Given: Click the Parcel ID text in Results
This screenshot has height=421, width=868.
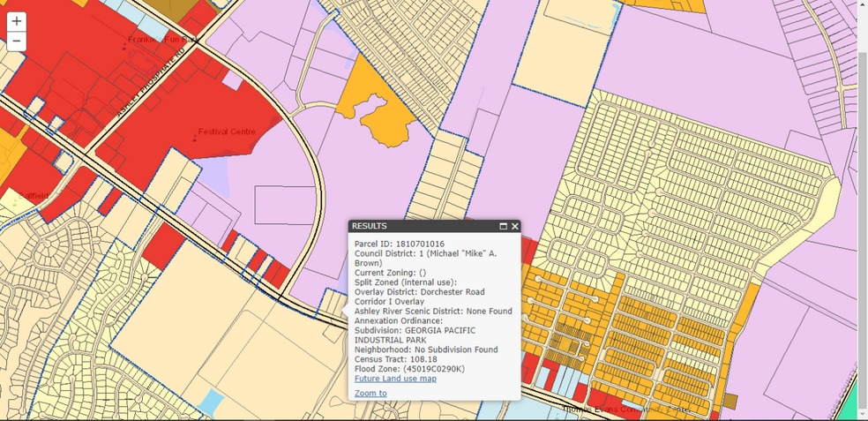Looking at the screenshot, I should pos(399,244).
